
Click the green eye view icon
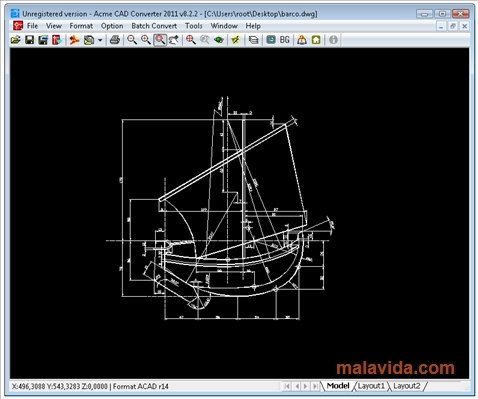coord(219,40)
